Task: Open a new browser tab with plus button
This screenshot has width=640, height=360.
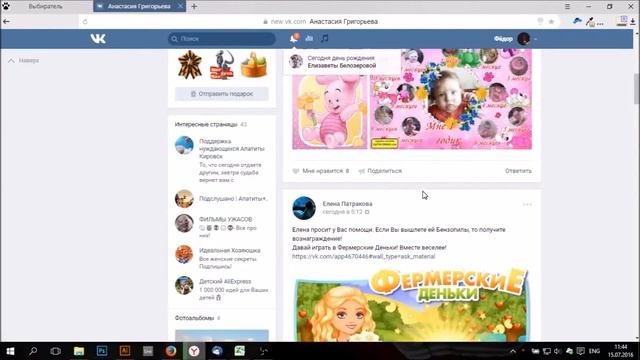Action: click(194, 6)
